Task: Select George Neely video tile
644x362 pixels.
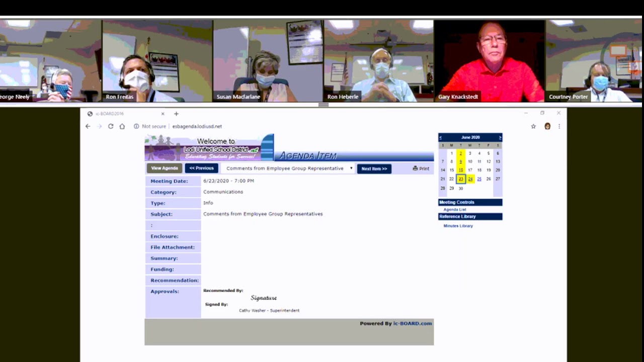Action: (50, 61)
